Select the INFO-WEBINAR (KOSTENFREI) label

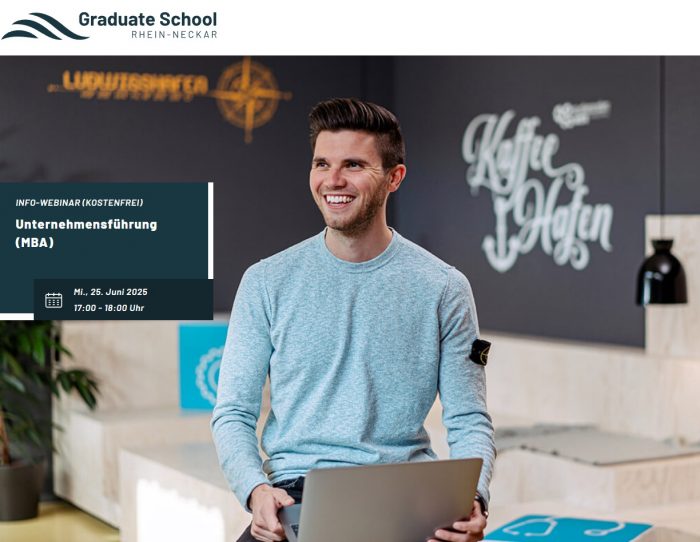tap(79, 203)
